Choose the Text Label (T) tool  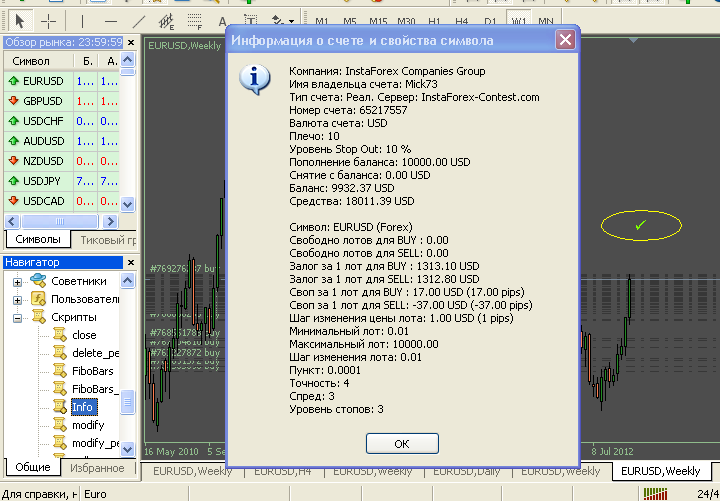click(x=250, y=21)
